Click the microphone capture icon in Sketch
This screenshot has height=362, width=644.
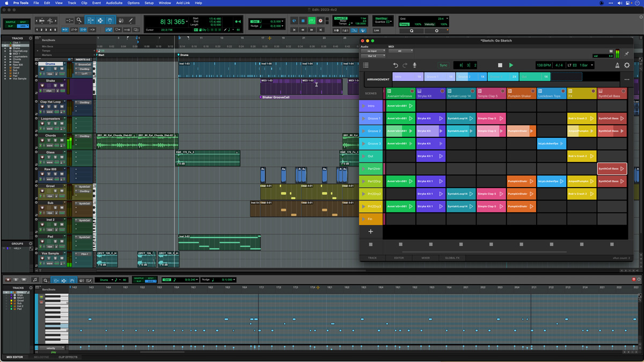[x=415, y=65]
